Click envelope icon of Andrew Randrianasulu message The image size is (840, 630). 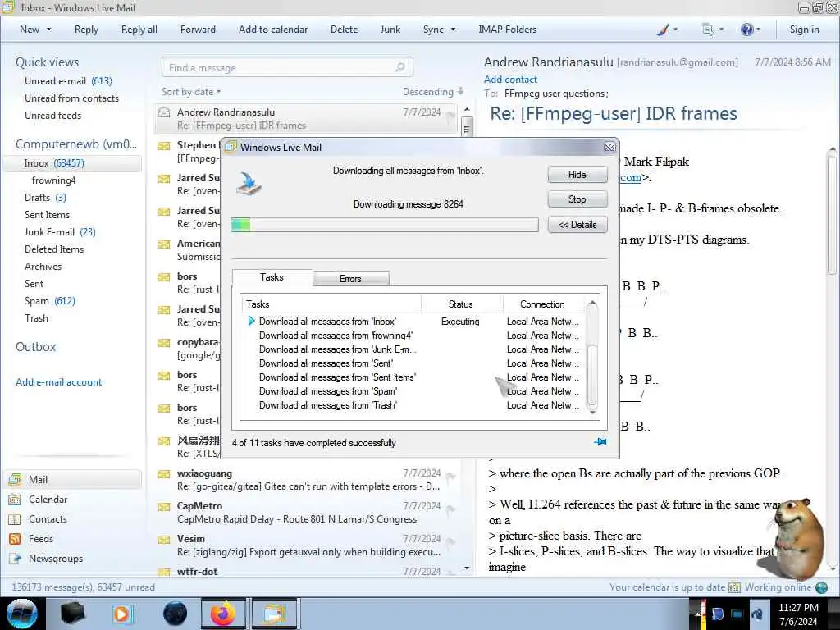[164, 112]
